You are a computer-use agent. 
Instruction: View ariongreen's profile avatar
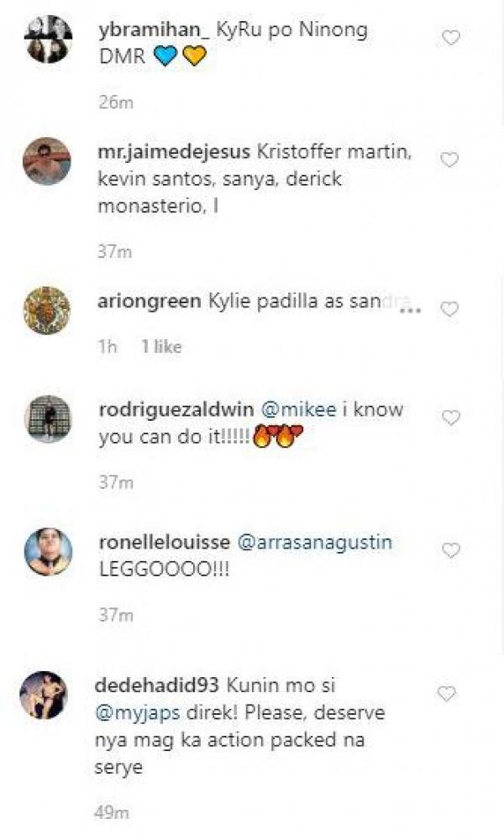(x=48, y=311)
